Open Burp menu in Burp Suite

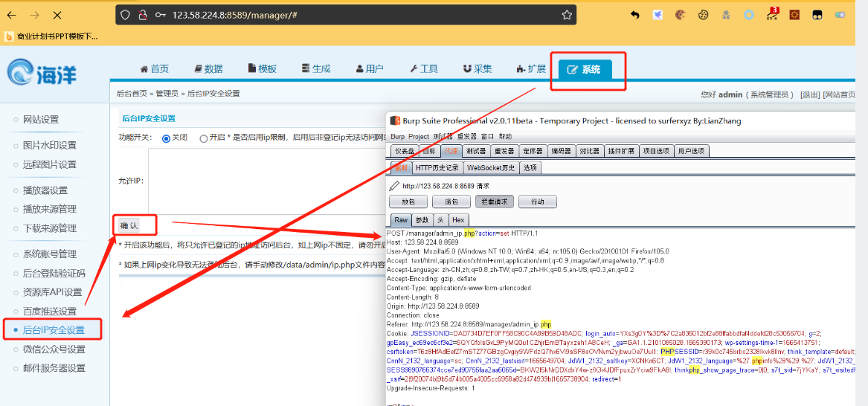click(x=397, y=137)
